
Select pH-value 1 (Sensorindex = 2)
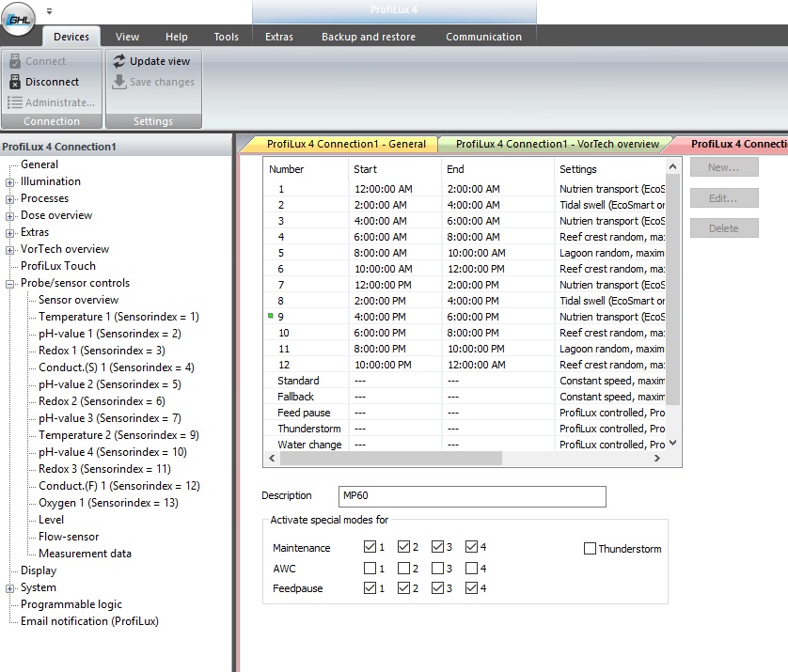110,334
